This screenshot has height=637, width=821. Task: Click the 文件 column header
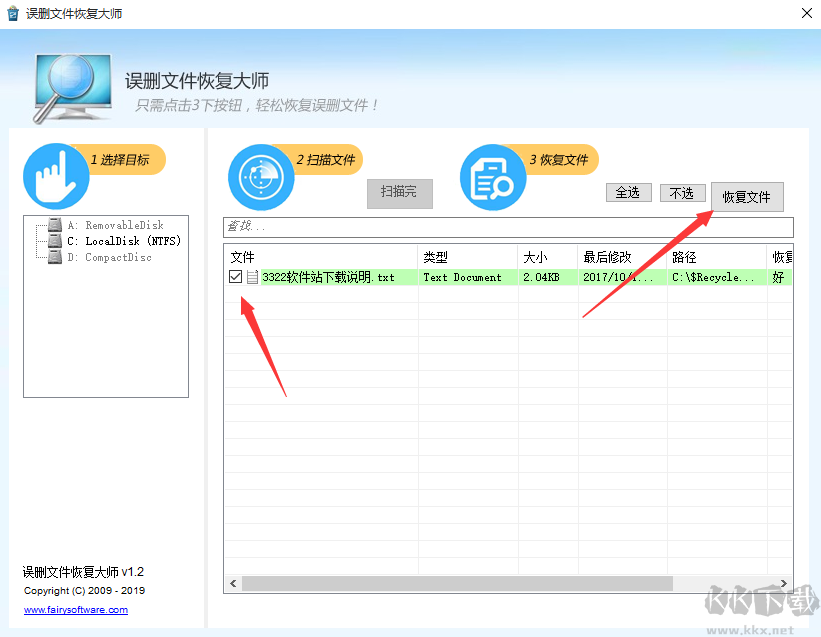(243, 256)
